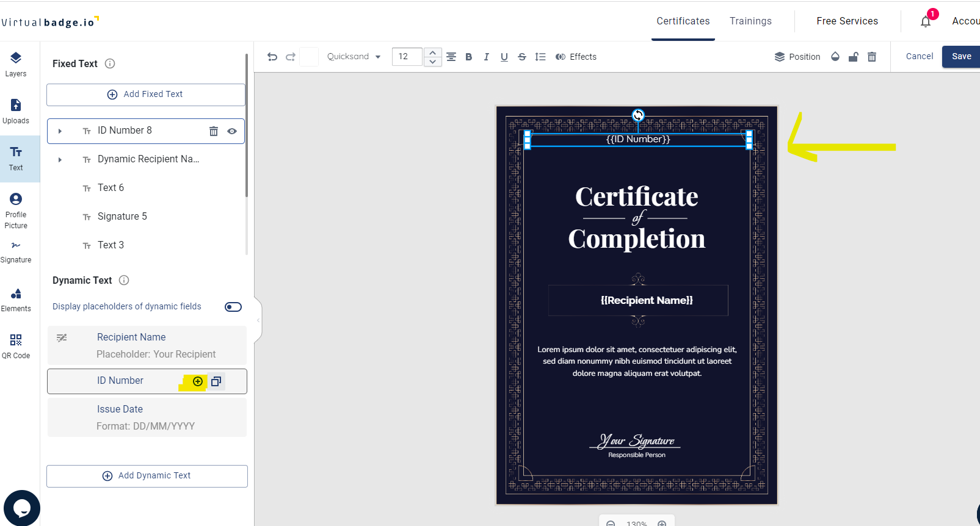This screenshot has height=526, width=980.
Task: Click the lock icon in toolbar
Action: tap(854, 57)
